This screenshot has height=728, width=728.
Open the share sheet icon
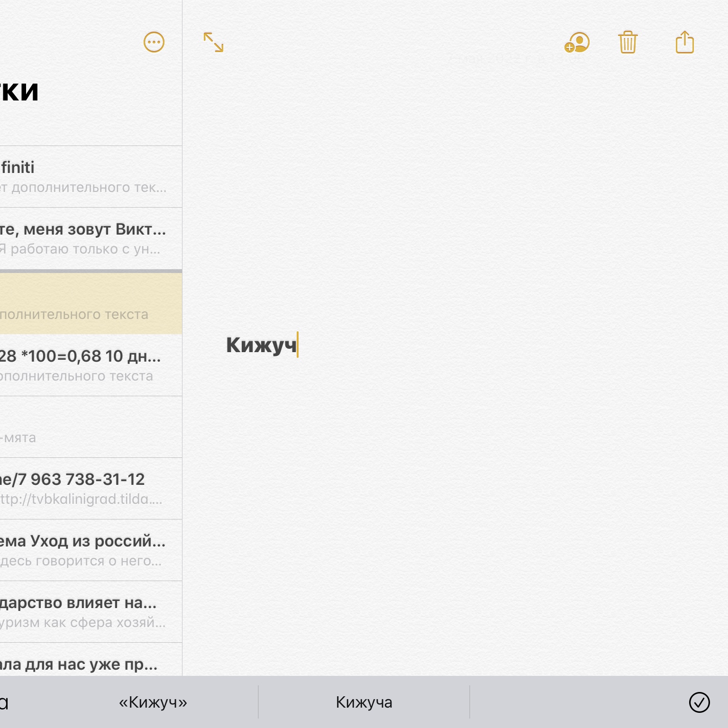684,43
